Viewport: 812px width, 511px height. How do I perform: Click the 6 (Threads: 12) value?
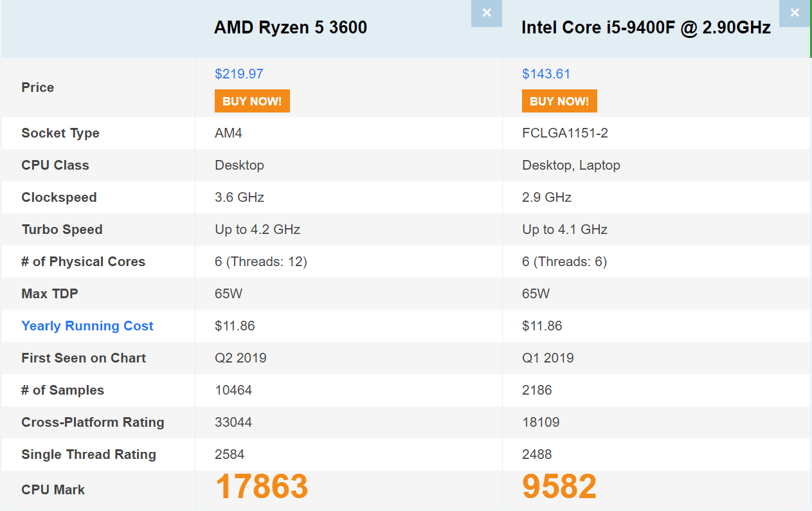261,262
